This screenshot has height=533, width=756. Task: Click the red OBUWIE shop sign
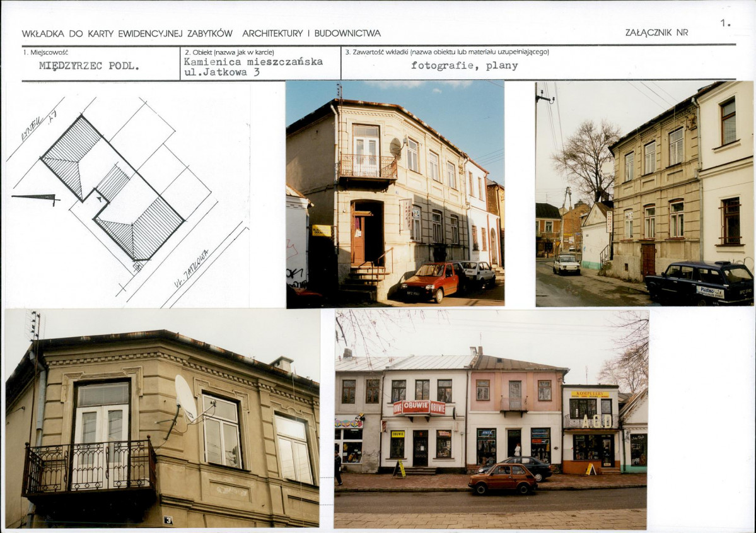point(419,407)
